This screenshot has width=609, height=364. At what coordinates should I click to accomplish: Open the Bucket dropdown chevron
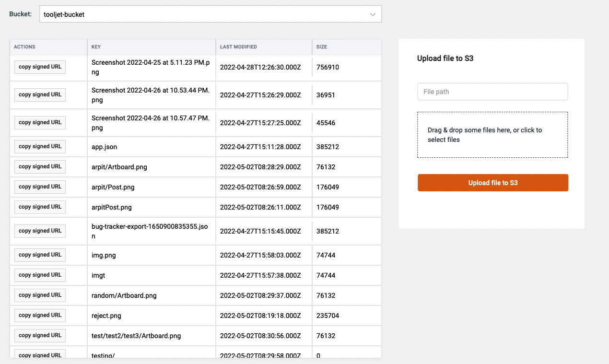[x=373, y=14]
